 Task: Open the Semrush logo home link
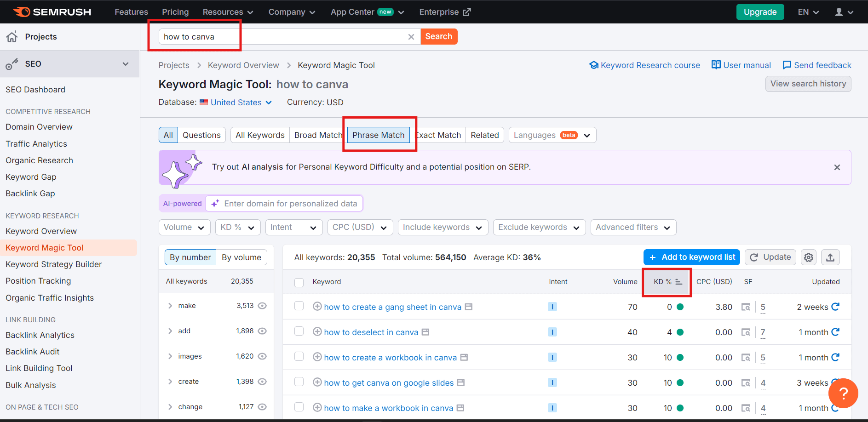click(x=52, y=12)
